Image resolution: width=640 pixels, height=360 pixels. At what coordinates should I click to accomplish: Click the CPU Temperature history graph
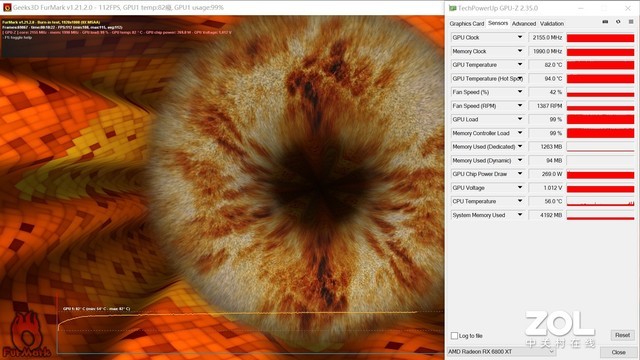tap(600, 202)
